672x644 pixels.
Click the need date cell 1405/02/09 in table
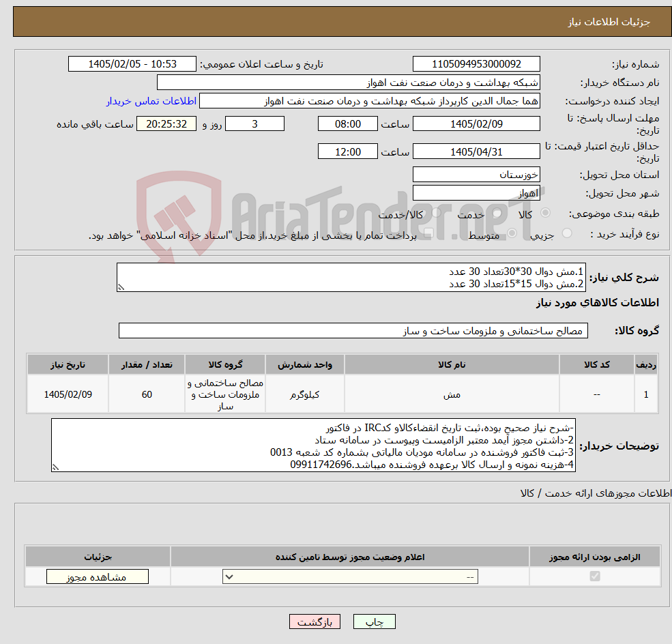click(68, 394)
